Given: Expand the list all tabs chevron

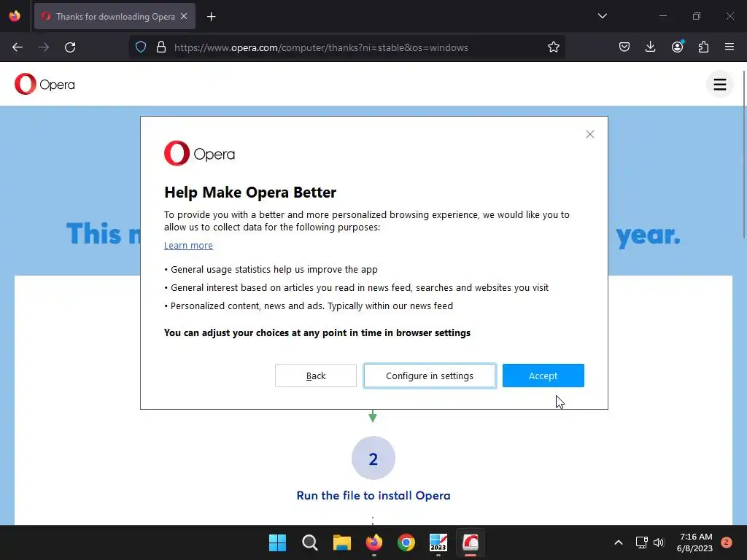Looking at the screenshot, I should point(602,16).
